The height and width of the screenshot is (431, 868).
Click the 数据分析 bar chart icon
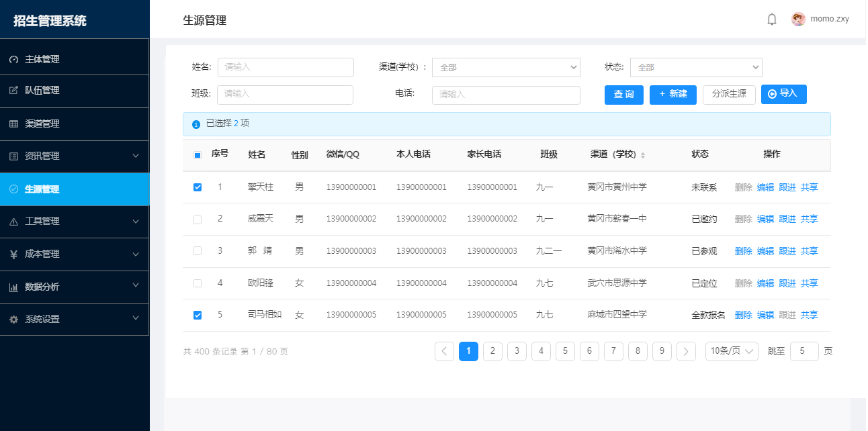[x=13, y=287]
